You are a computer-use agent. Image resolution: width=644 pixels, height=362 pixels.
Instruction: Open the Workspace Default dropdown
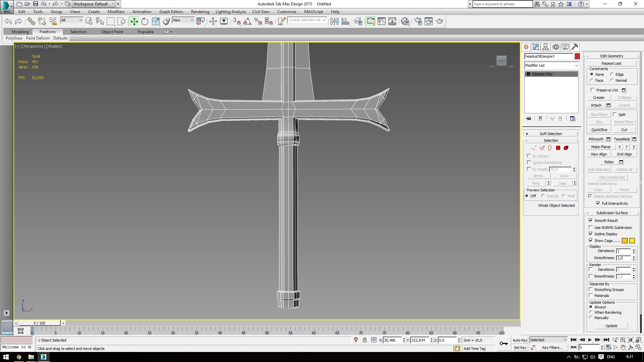tap(94, 4)
